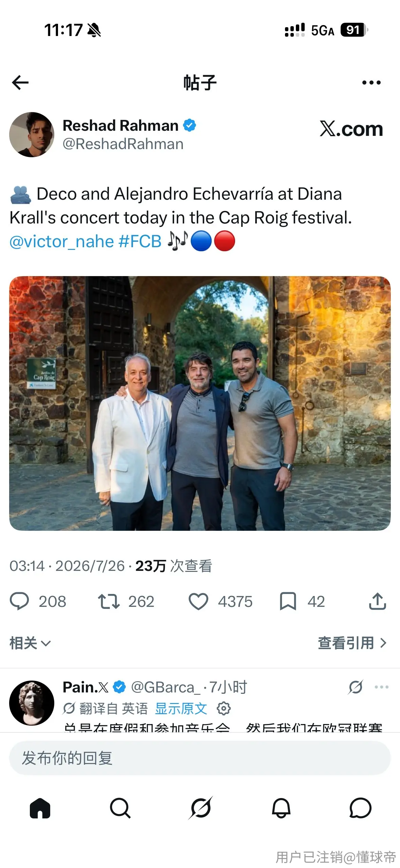Go back using the left arrow

(20, 83)
